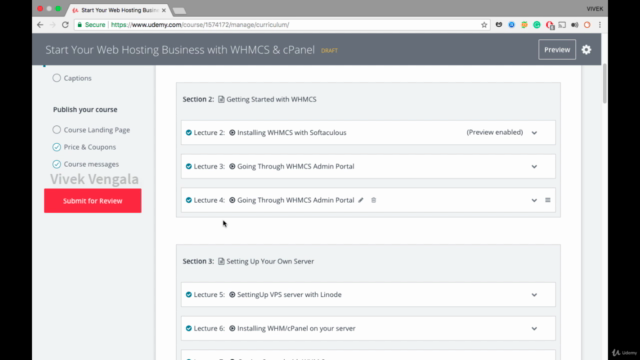Viewport: 640px width, 360px height.
Task: Click the cast extension icon in toolbar
Action: (x=562, y=25)
